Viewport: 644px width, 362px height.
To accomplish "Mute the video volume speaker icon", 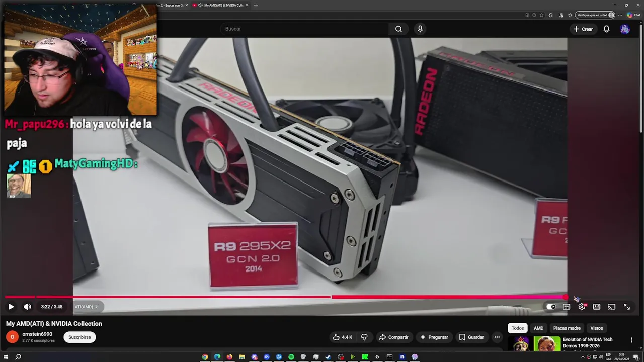I will point(27,307).
